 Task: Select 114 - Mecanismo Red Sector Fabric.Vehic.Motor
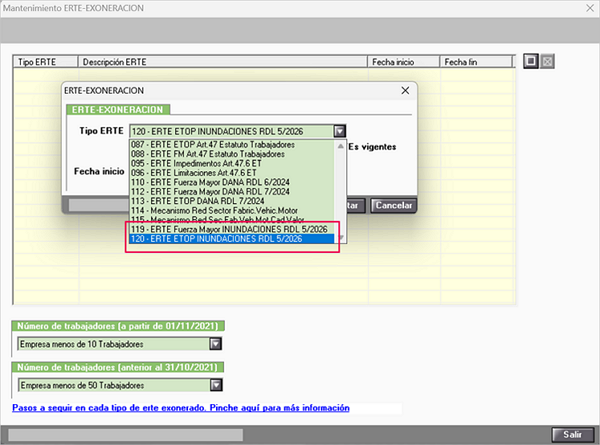232,210
